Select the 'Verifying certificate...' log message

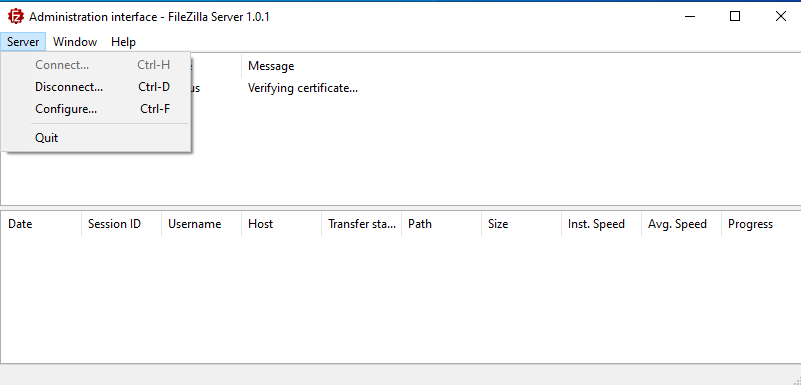coord(302,88)
